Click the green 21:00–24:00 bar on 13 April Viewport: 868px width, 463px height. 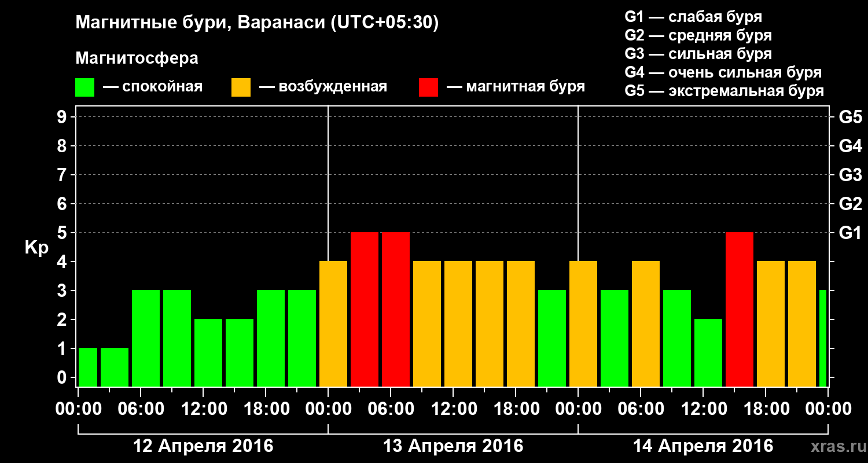[552, 338]
